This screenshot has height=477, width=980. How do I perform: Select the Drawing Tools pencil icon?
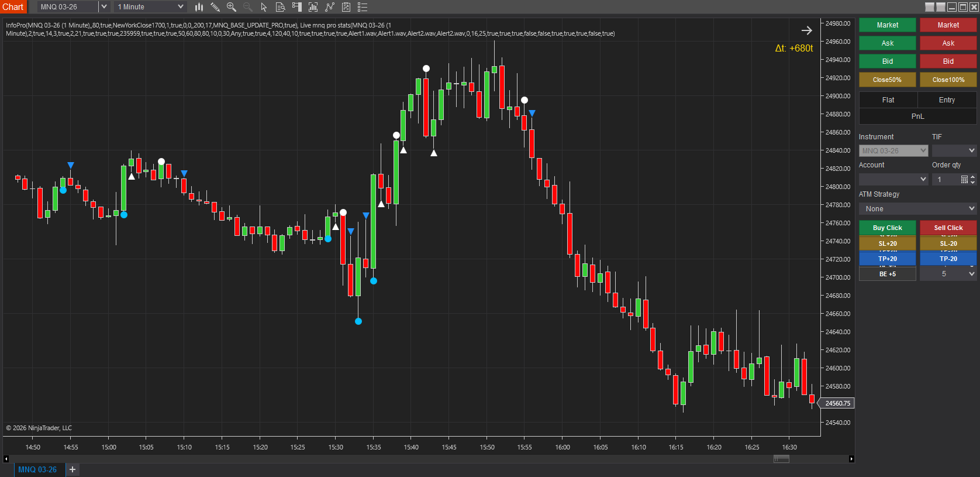(215, 7)
